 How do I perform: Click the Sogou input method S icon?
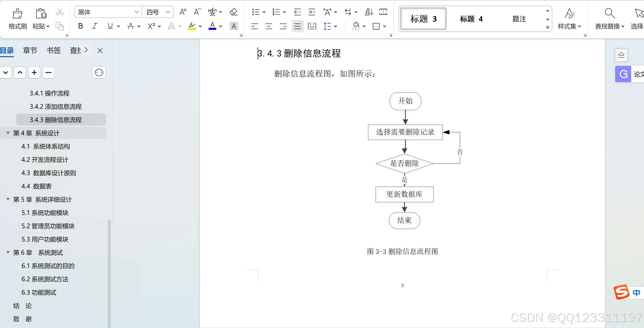click(x=622, y=292)
